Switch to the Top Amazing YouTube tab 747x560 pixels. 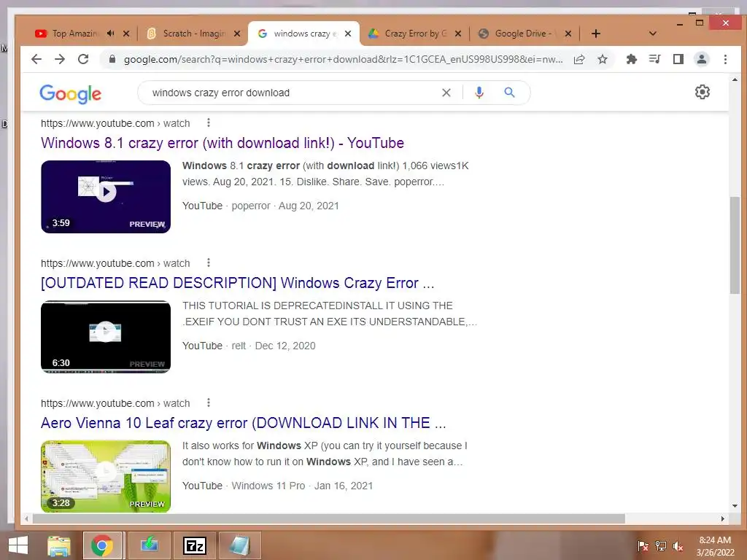point(74,34)
